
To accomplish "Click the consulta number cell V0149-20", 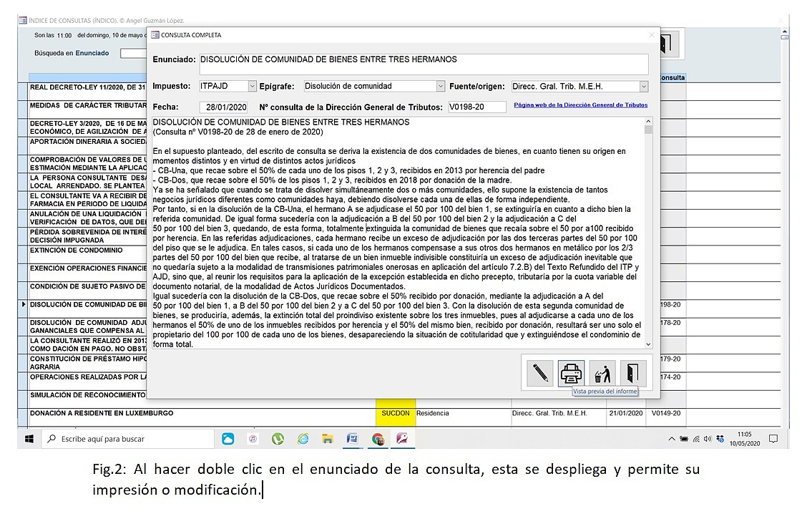I will [666, 417].
